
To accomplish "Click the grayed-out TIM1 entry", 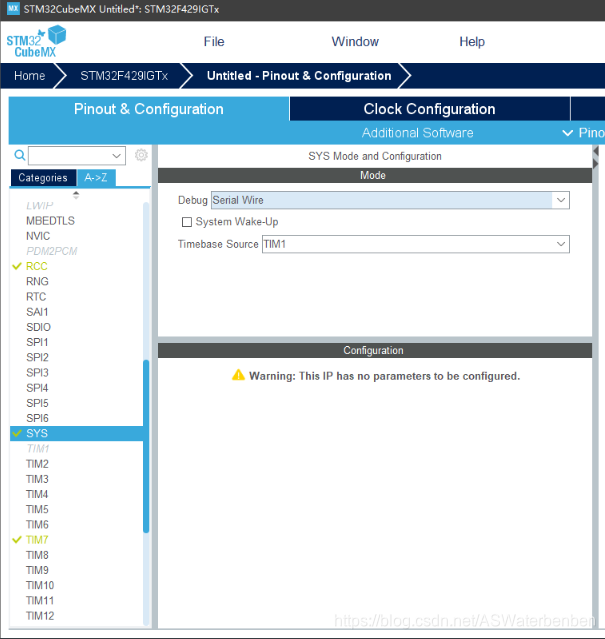I will (38, 449).
